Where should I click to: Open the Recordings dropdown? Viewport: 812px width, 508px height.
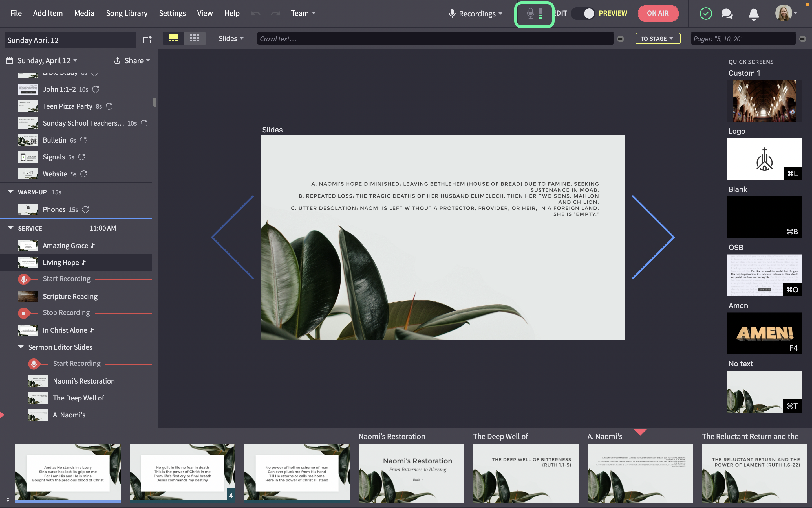click(x=476, y=14)
